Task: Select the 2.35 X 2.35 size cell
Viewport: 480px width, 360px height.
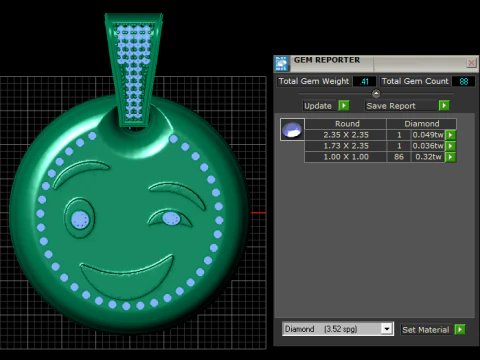Action: tap(346, 135)
